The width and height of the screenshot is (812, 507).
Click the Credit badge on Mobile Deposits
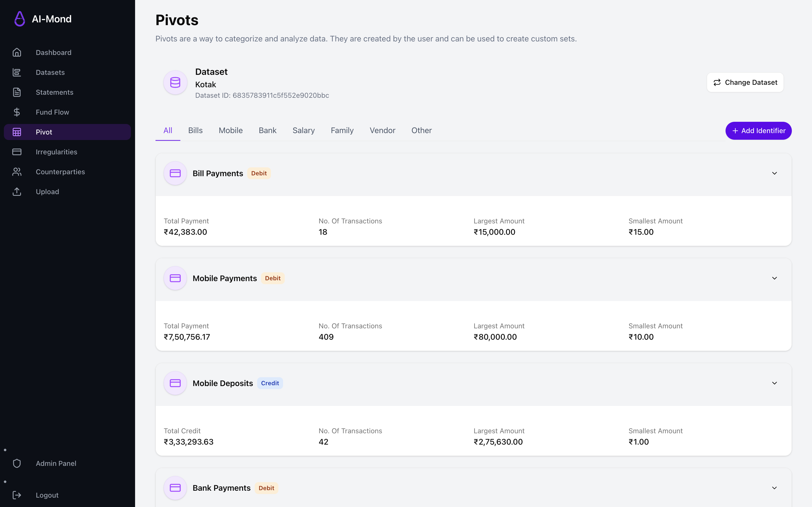point(270,383)
